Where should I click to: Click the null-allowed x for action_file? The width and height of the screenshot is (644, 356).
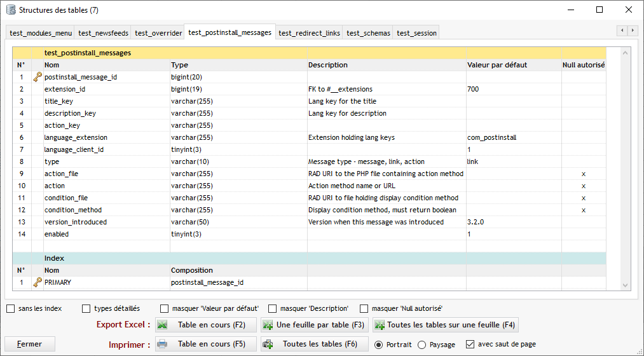tap(584, 174)
